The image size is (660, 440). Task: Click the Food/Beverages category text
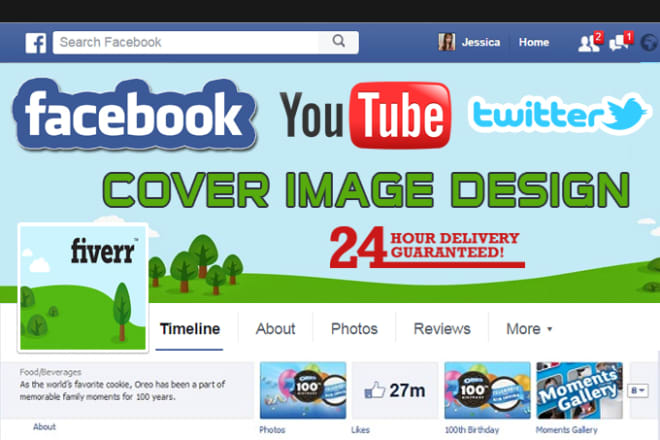[51, 372]
